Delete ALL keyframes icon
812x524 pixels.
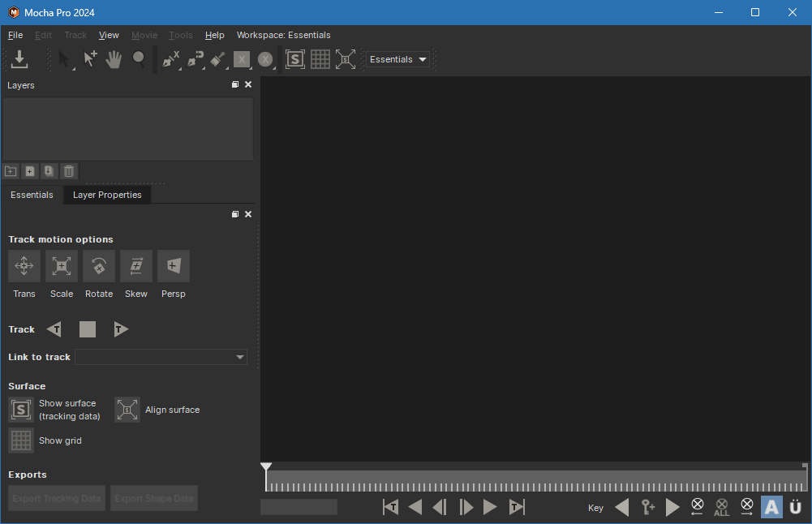point(721,508)
